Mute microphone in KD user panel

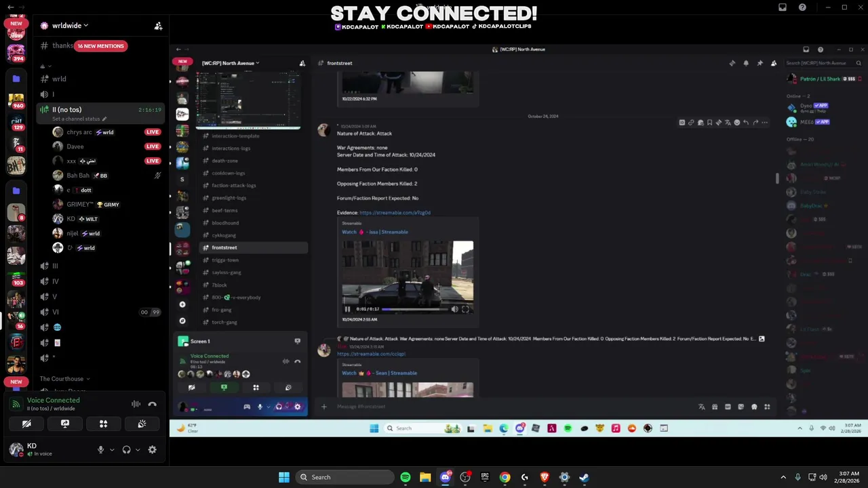[100, 449]
